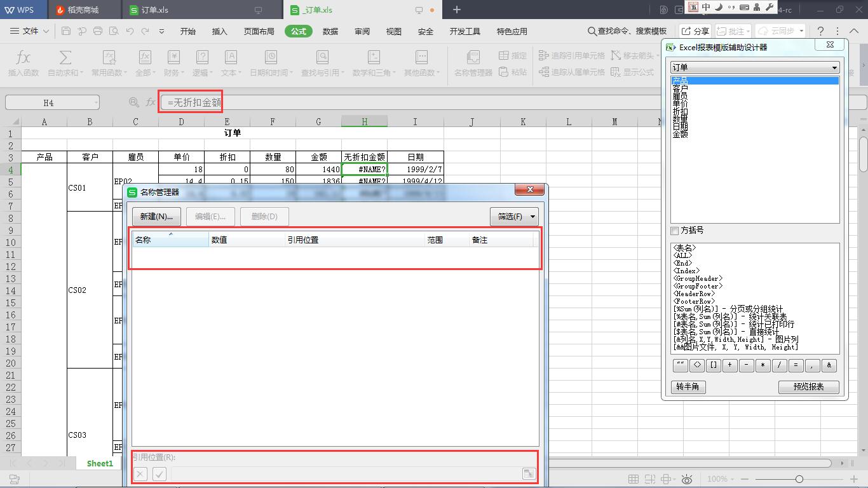This screenshot has width=868, height=488.
Task: Click the 新建(N)... button
Action: (x=156, y=217)
